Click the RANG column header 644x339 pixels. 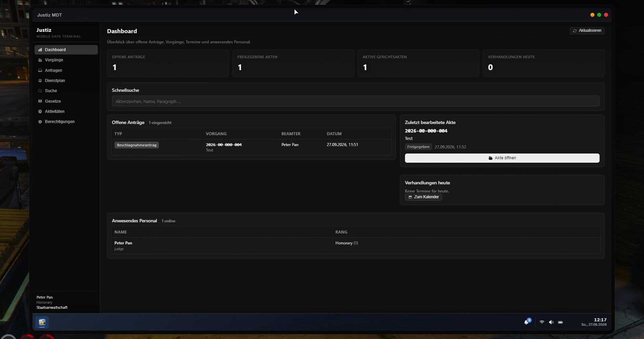coord(341,232)
